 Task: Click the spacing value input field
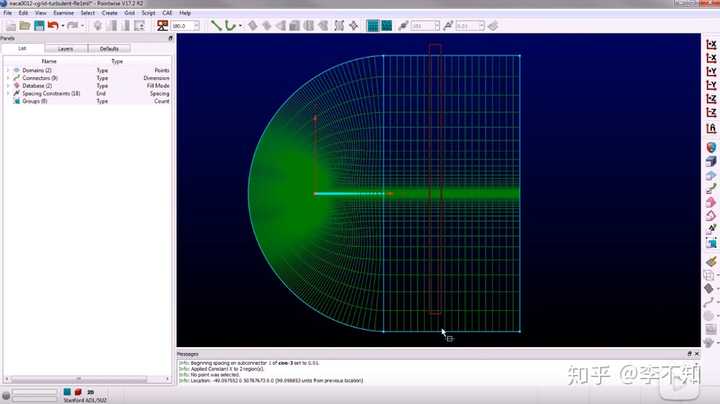click(x=467, y=26)
